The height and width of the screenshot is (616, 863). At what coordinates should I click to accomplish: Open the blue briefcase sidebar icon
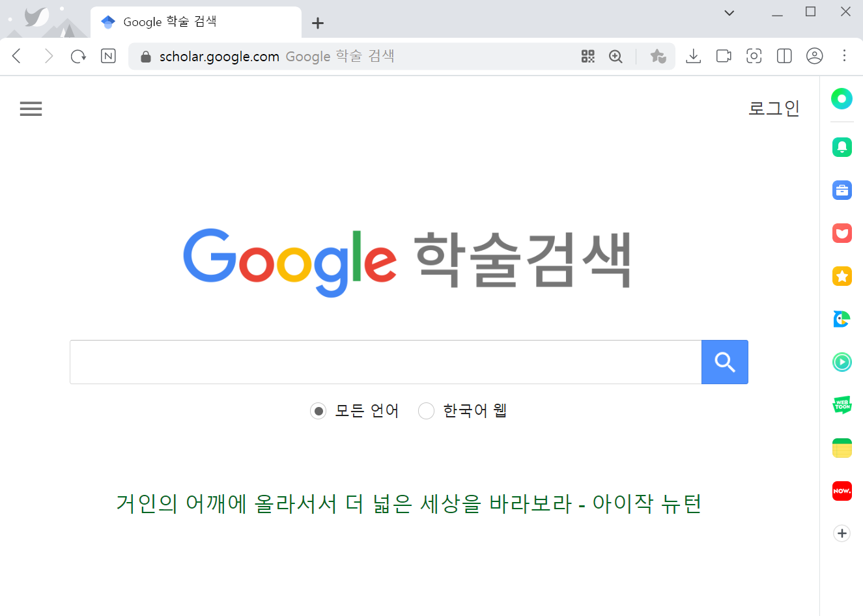coord(842,190)
